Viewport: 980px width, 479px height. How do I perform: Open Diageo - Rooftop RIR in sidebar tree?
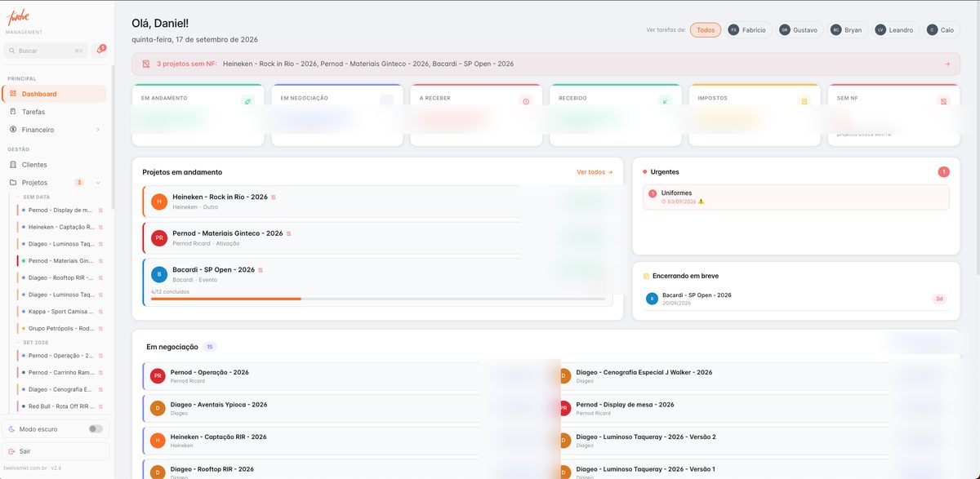tap(61, 277)
